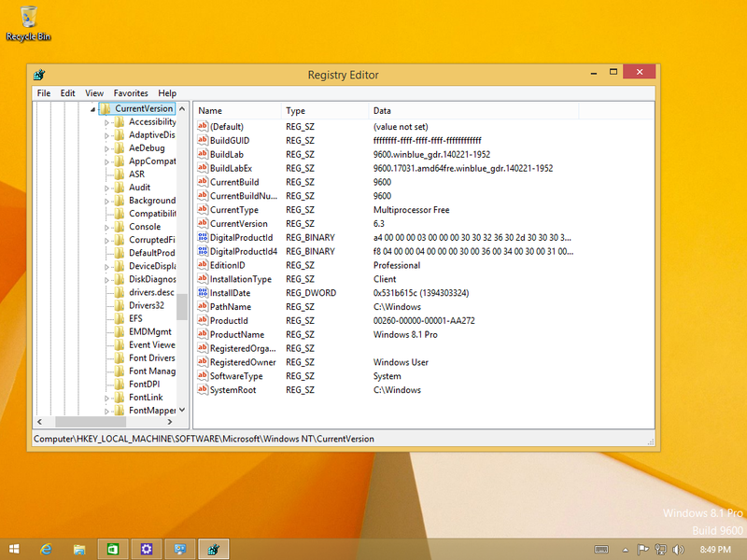
Task: Click the tree vertical scrollbar thumb
Action: tap(182, 307)
